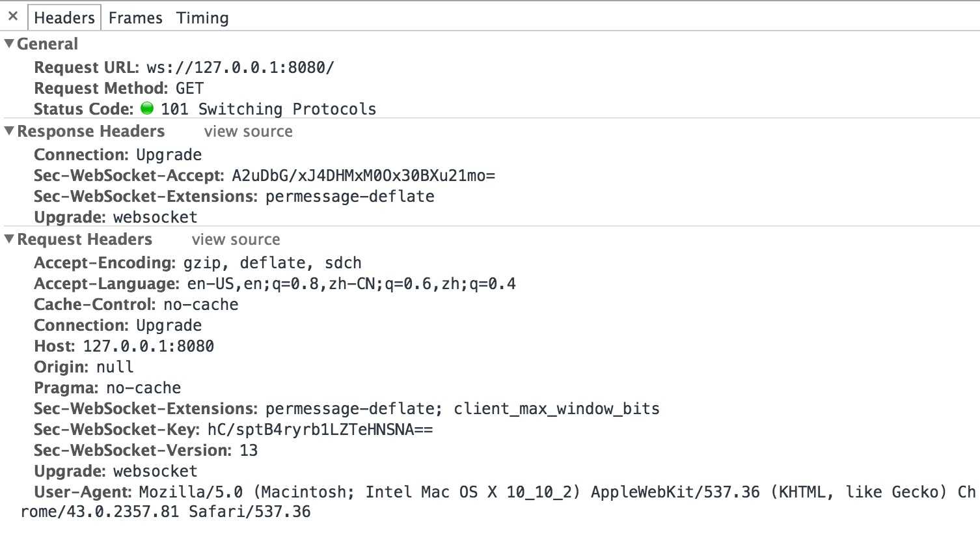Click the Sec-WebSocket-Key header value
Viewport: 980px width, 560px height.
320,430
